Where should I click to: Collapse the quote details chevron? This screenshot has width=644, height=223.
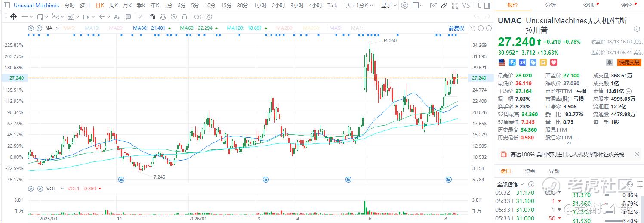[x=569, y=142]
